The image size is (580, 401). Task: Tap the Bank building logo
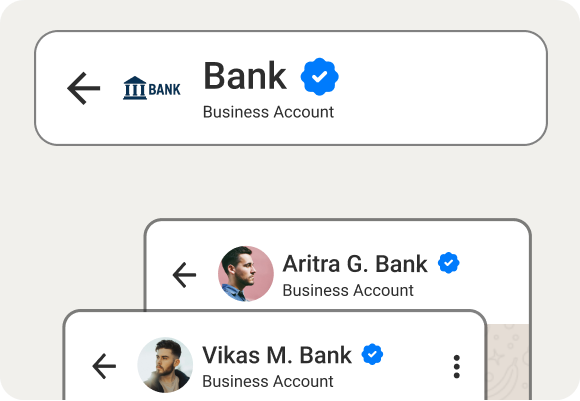(x=152, y=88)
